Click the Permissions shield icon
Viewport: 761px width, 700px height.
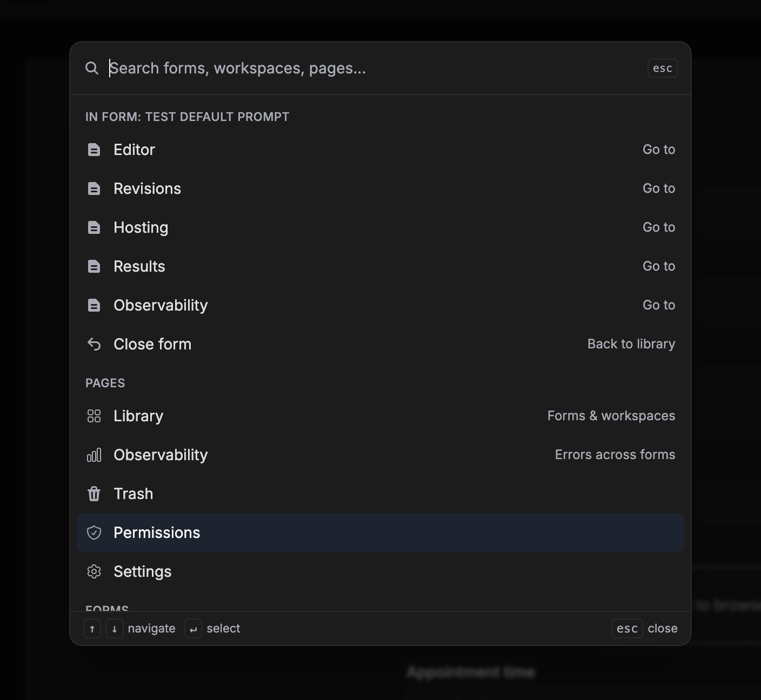(94, 533)
